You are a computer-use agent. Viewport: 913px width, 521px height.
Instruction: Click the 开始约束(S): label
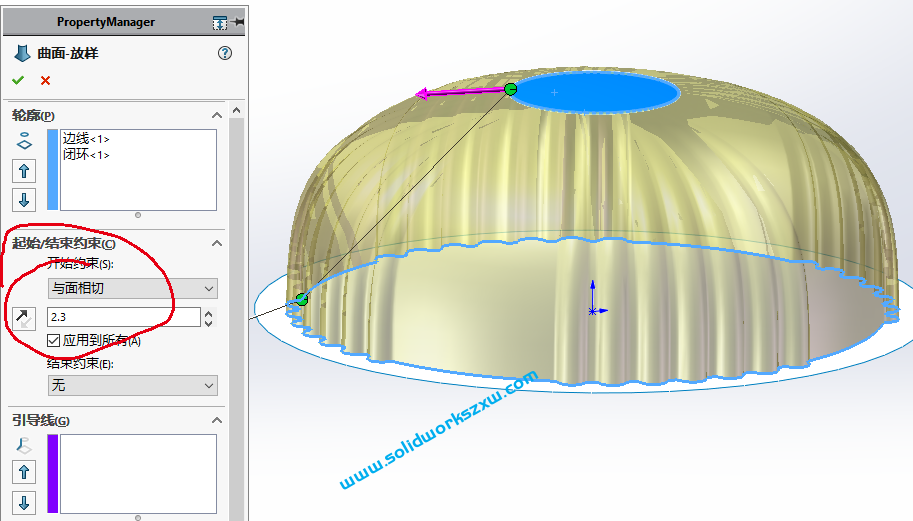[x=80, y=264]
